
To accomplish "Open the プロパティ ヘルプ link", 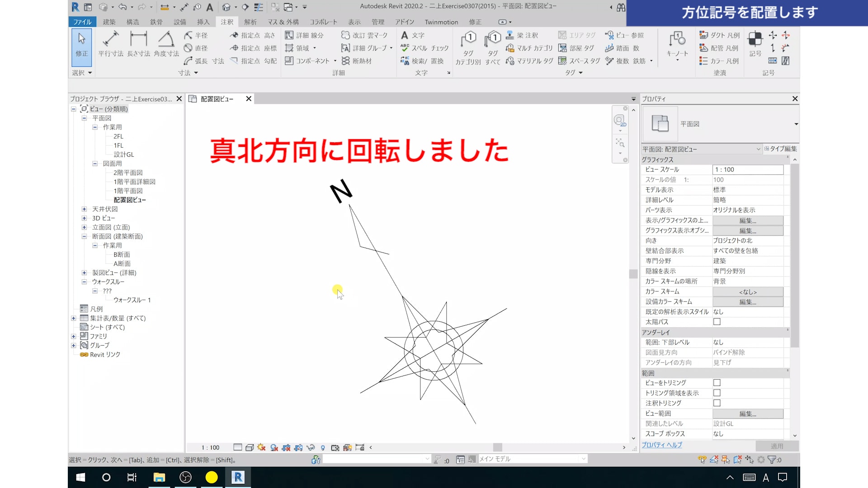I will click(x=661, y=445).
